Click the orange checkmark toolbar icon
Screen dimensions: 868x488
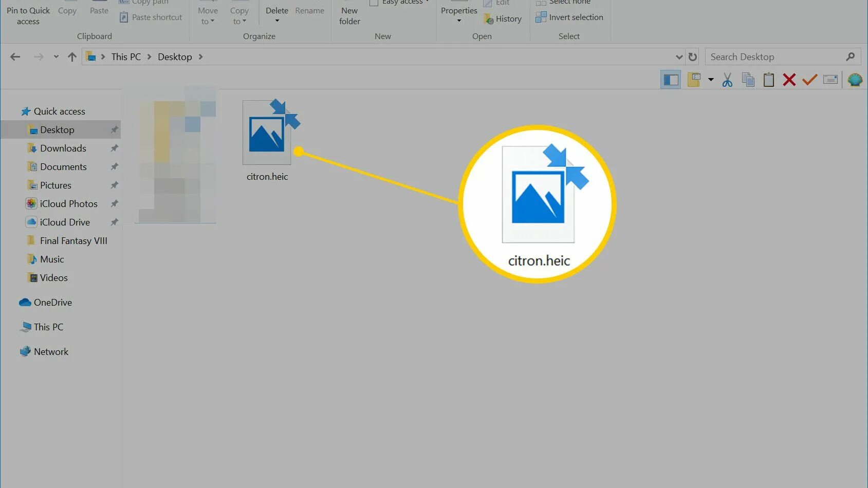(x=810, y=80)
